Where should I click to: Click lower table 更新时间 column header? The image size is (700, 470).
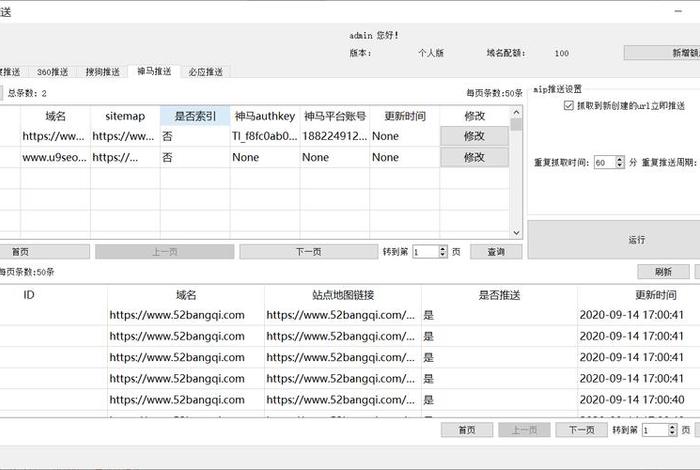pyautogui.click(x=639, y=295)
